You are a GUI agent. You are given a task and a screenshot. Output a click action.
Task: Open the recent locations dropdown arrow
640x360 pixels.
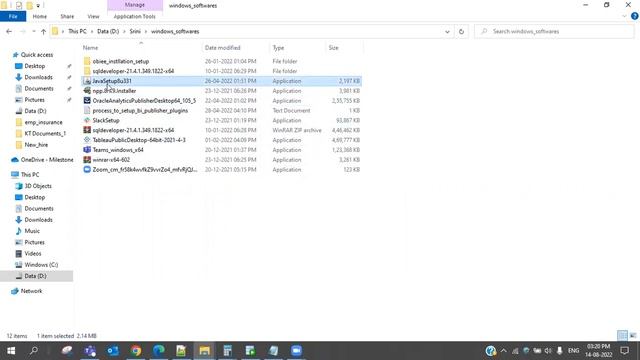33,31
